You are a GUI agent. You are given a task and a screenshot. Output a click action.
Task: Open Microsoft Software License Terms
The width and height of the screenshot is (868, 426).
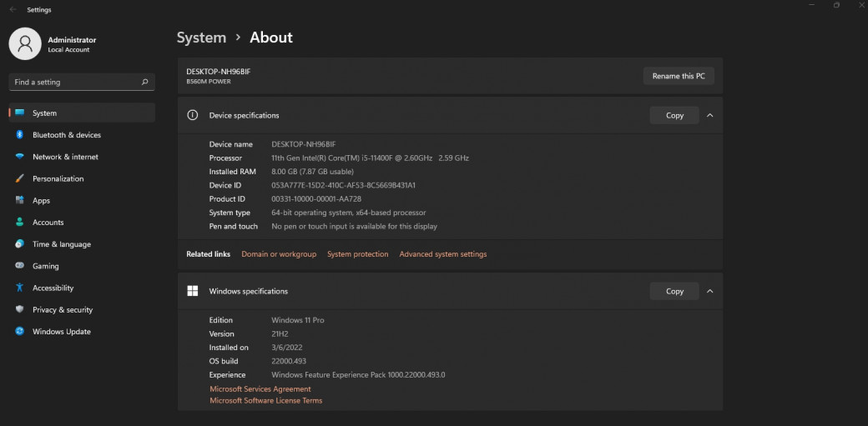pos(265,401)
